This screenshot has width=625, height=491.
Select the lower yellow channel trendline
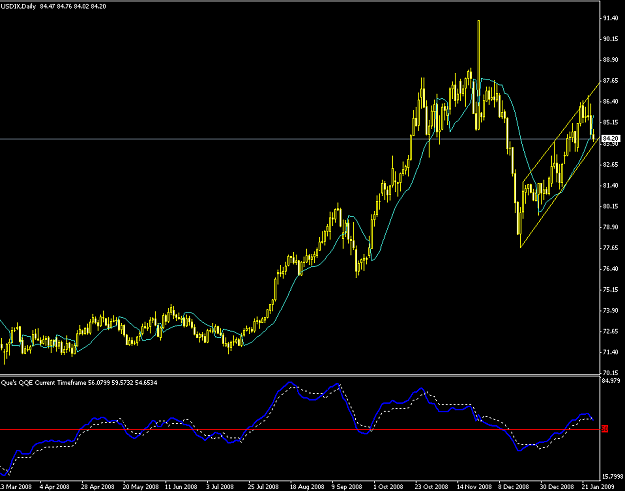pos(560,194)
